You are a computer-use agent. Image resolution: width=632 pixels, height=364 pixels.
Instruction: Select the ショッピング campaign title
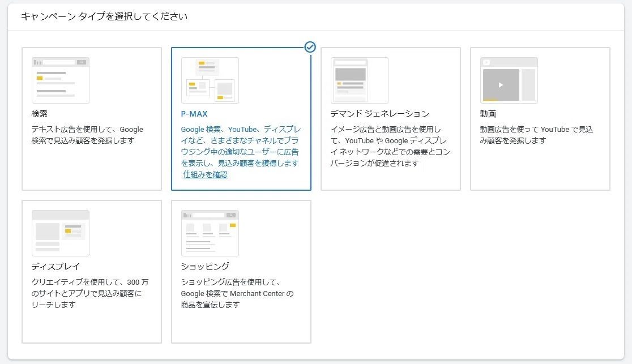tap(205, 267)
